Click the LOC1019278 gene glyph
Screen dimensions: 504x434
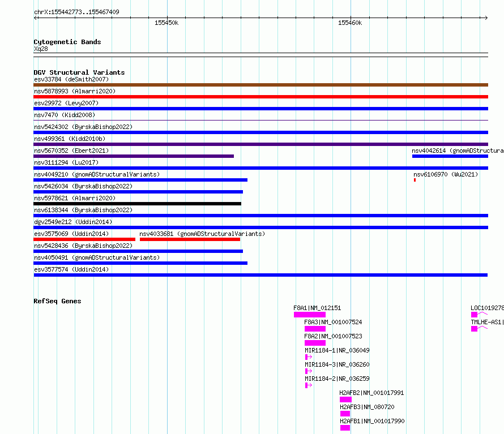(x=479, y=315)
